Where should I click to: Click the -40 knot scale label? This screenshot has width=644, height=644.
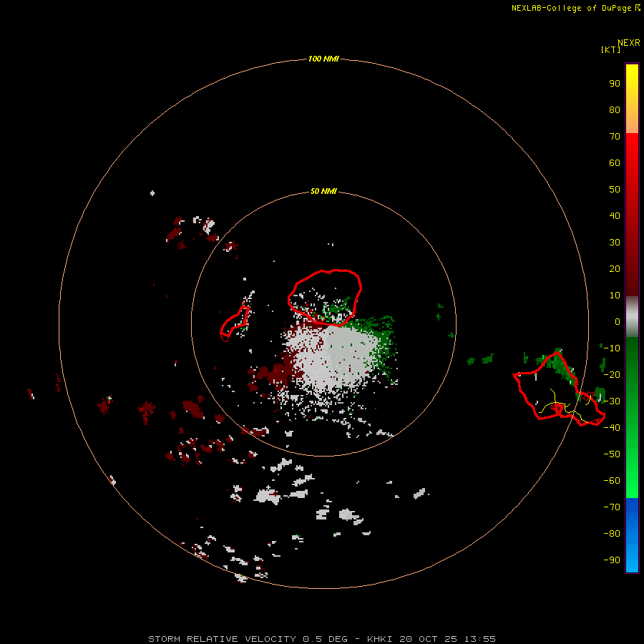point(612,428)
